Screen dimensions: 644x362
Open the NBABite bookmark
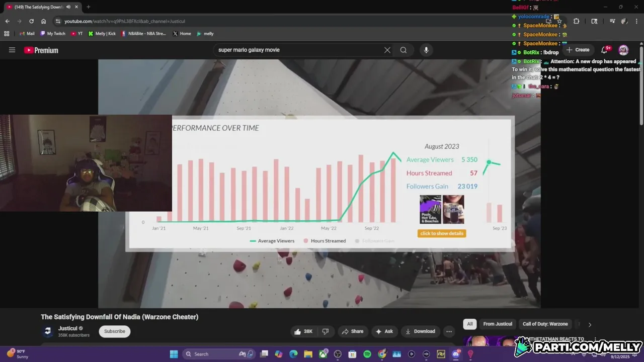tap(143, 34)
